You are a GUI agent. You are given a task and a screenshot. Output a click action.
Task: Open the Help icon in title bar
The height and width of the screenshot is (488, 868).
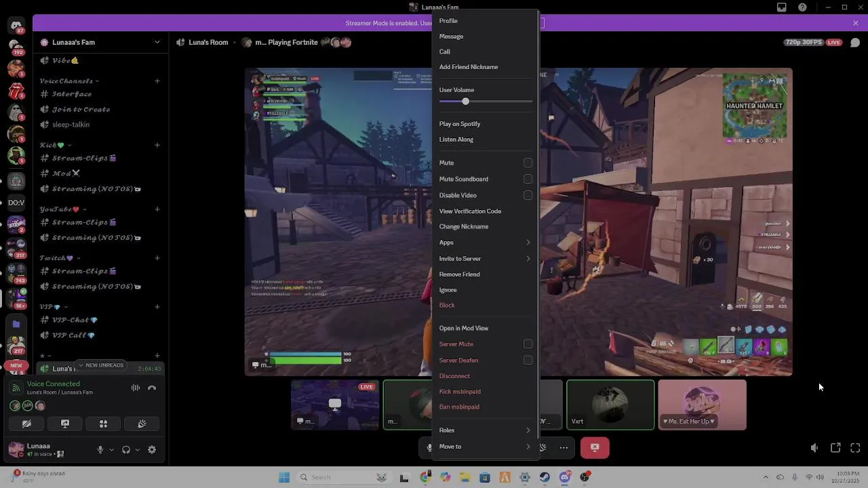click(x=803, y=7)
